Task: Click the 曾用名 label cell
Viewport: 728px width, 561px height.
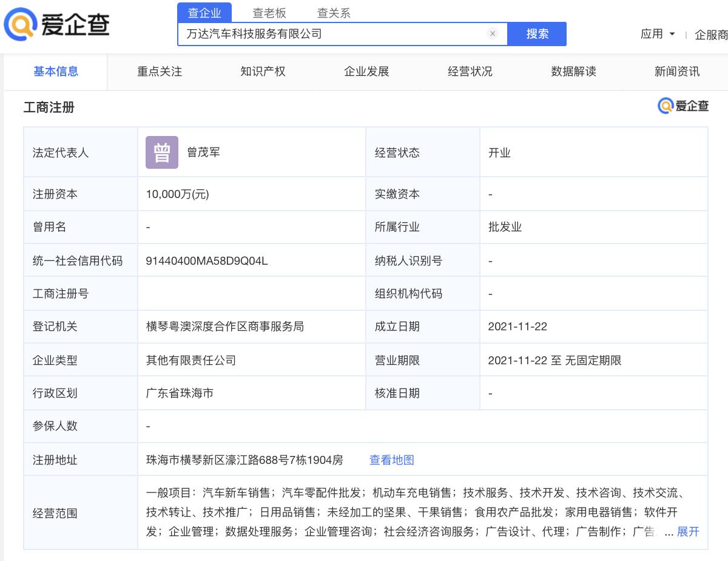Action: (81, 227)
